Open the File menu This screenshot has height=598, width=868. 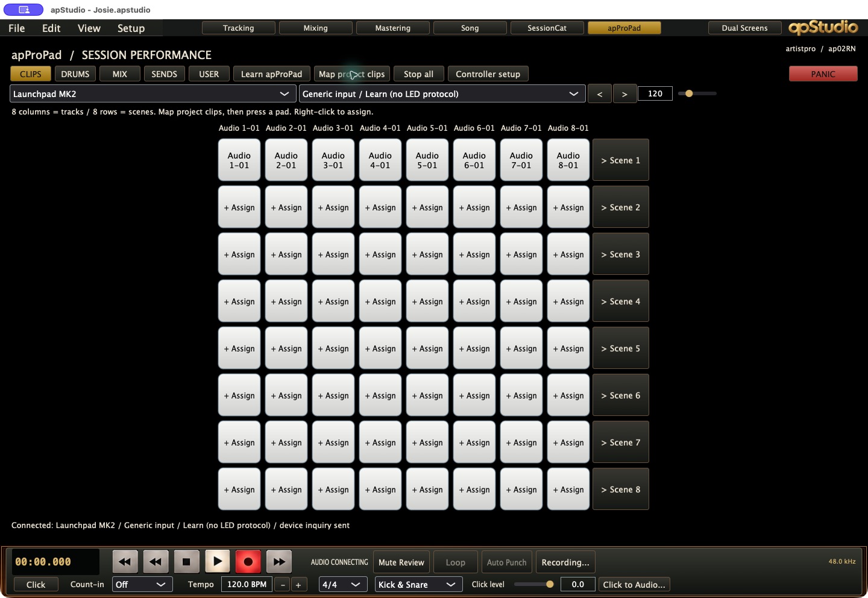pos(17,28)
